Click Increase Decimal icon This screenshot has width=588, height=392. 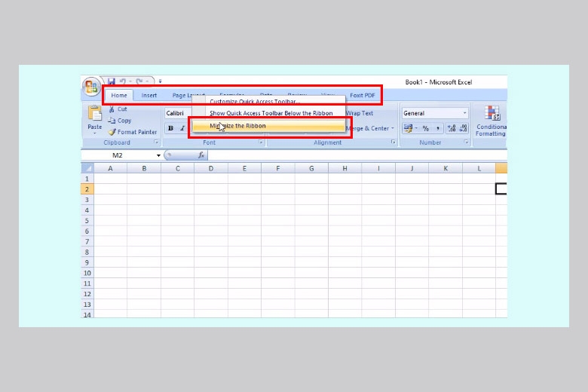tap(452, 128)
